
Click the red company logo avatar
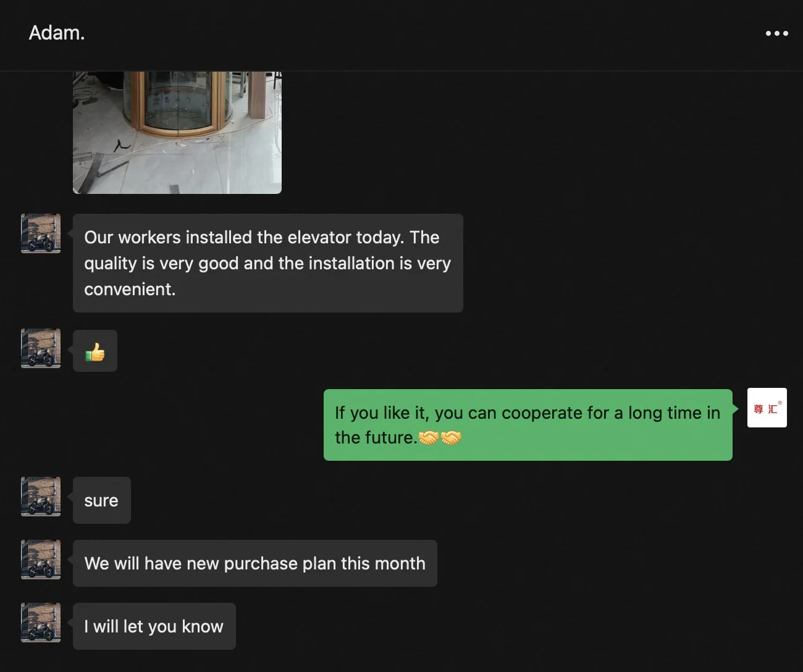(x=767, y=408)
